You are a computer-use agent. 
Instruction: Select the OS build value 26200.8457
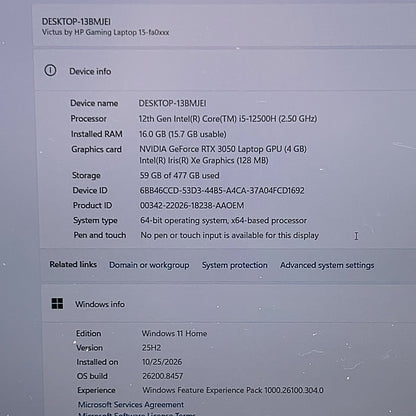163,376
